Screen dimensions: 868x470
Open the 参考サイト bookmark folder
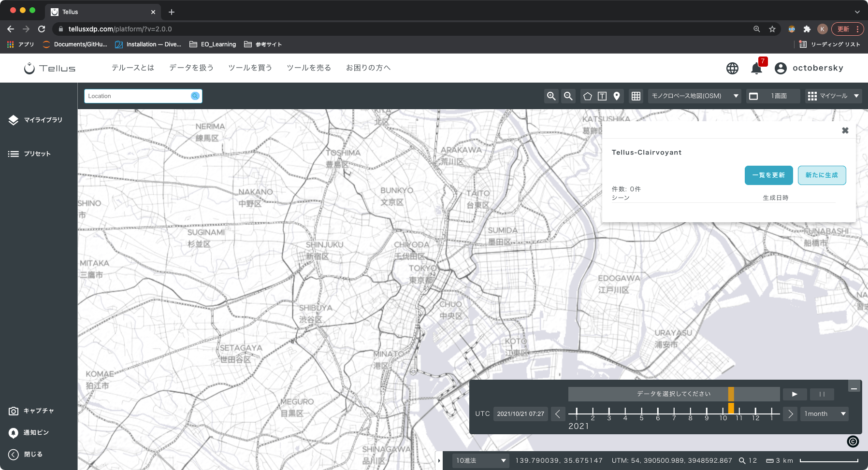(x=263, y=44)
